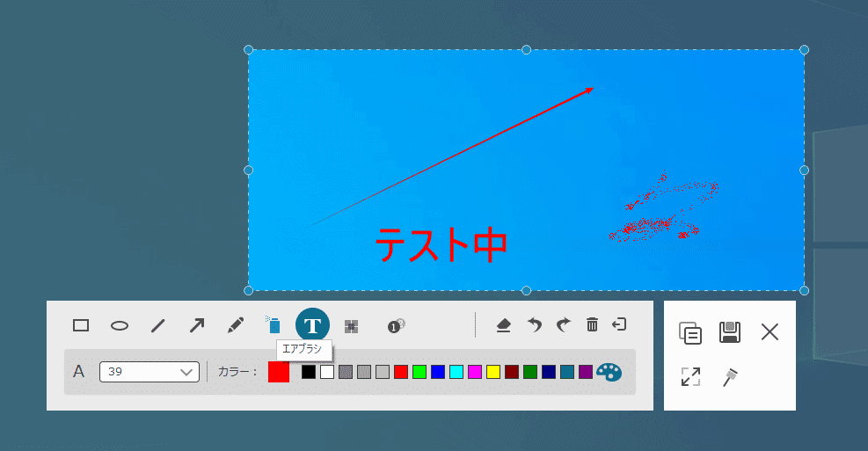This screenshot has width=868, height=451.
Task: Expand capture to full screen
Action: click(690, 377)
